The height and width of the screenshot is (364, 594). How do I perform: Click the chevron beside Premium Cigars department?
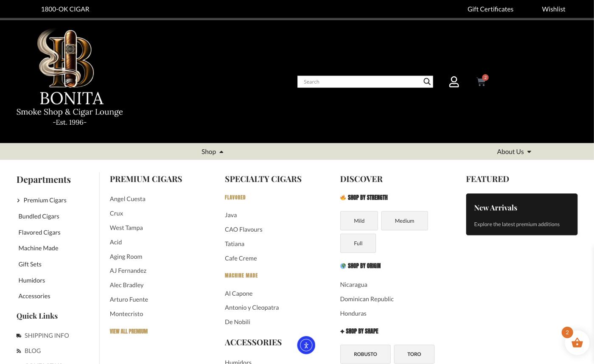[x=18, y=200]
